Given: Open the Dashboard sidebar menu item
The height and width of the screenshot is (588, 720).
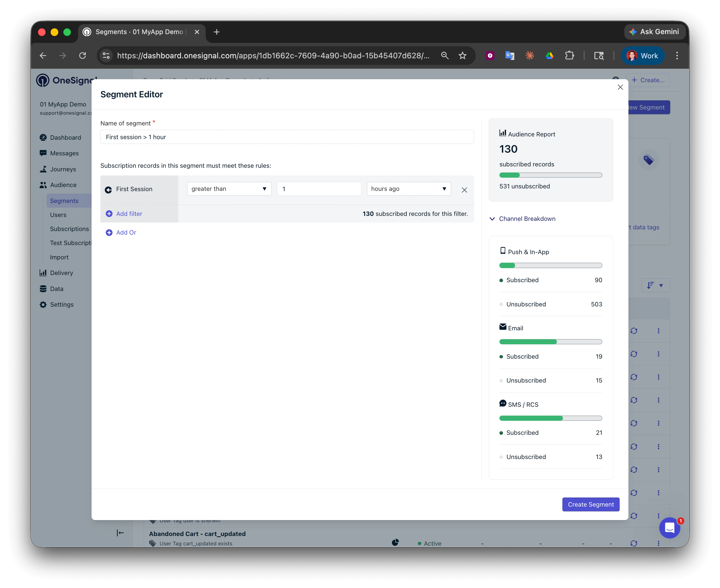Looking at the screenshot, I should pyautogui.click(x=65, y=138).
